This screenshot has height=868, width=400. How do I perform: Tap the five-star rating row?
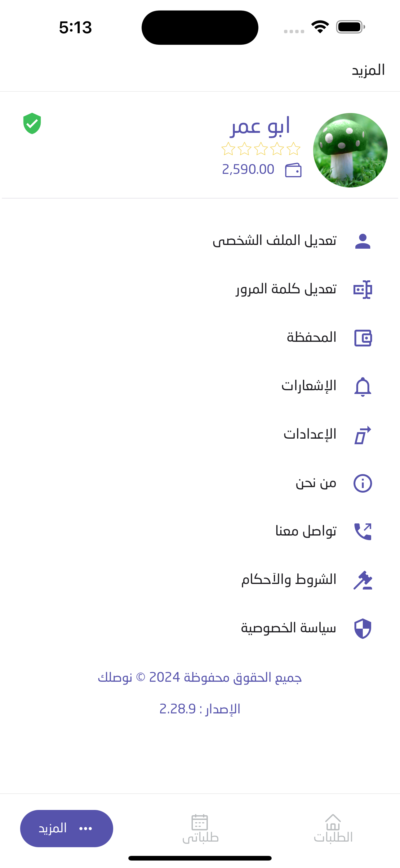[x=260, y=149]
